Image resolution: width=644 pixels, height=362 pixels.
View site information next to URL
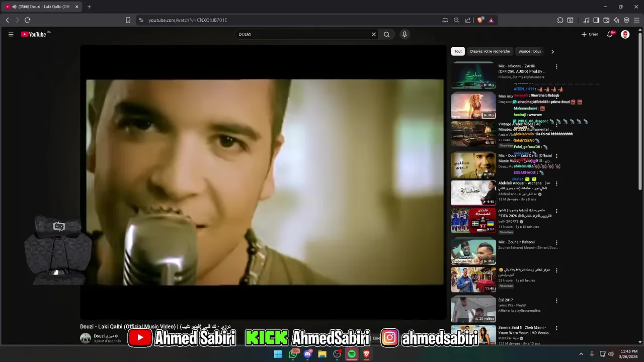pos(141,20)
